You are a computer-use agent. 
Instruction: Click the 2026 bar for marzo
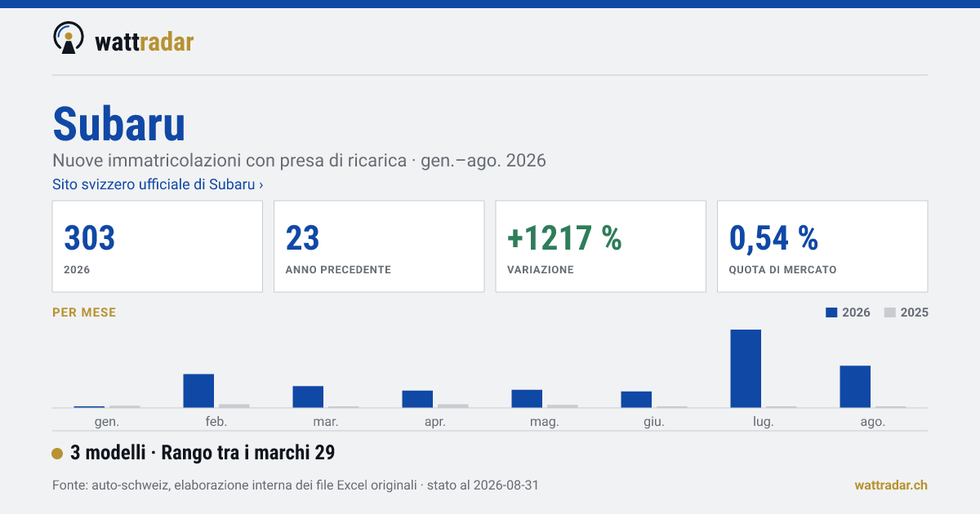(308, 397)
